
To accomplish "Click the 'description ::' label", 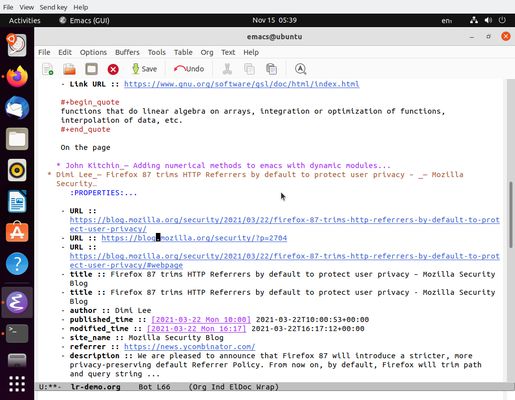I will (102, 356).
